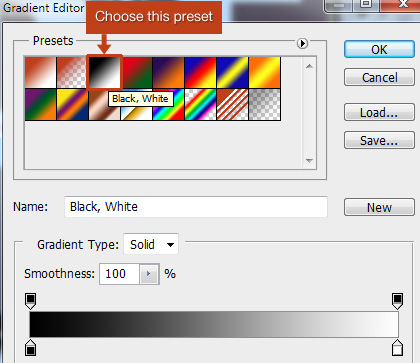Image resolution: width=420 pixels, height=363 pixels.
Task: Select the right opacity stop
Action: pos(397,301)
